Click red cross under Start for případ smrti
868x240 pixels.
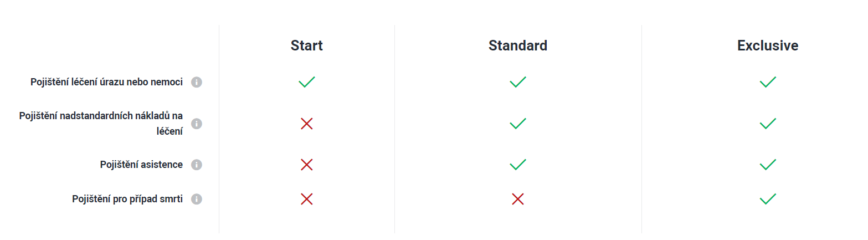(307, 199)
